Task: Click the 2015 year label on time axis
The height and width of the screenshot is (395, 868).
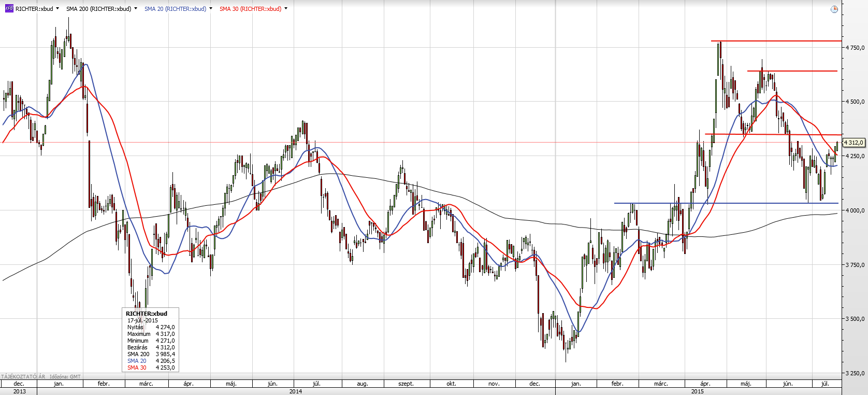Action: (x=698, y=391)
